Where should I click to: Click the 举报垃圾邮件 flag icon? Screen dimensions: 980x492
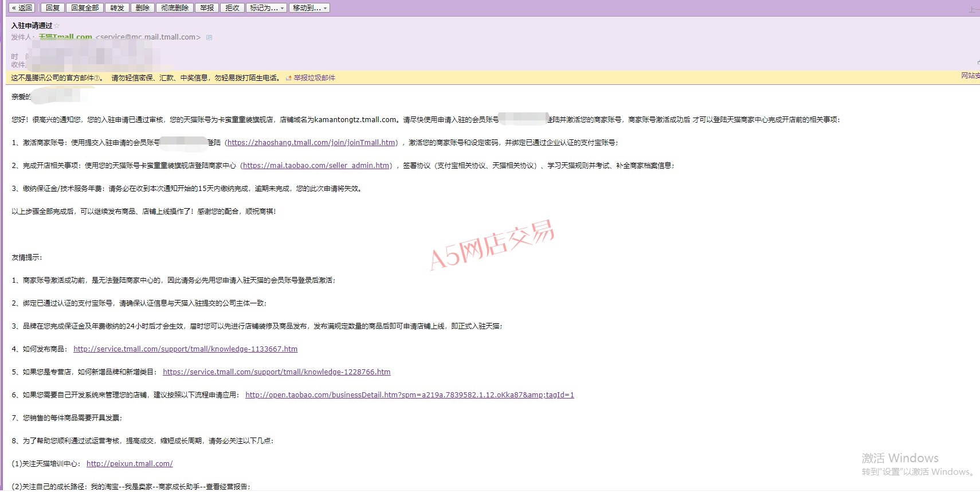289,78
